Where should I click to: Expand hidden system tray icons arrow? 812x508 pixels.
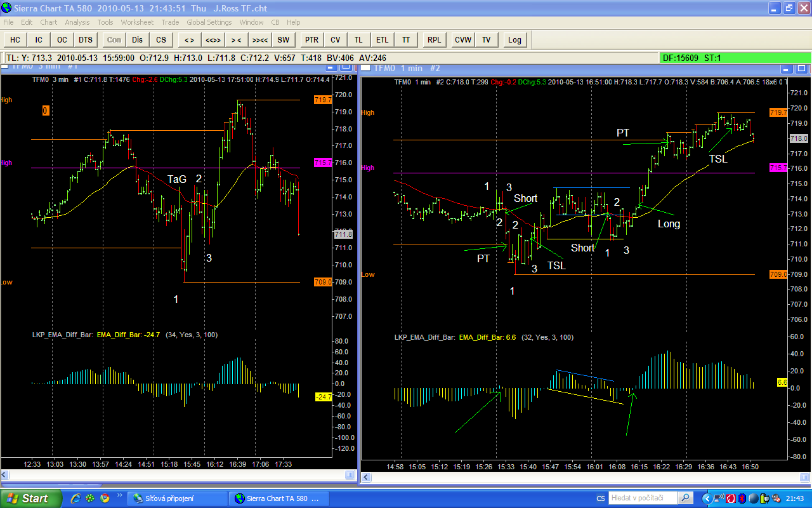706,498
